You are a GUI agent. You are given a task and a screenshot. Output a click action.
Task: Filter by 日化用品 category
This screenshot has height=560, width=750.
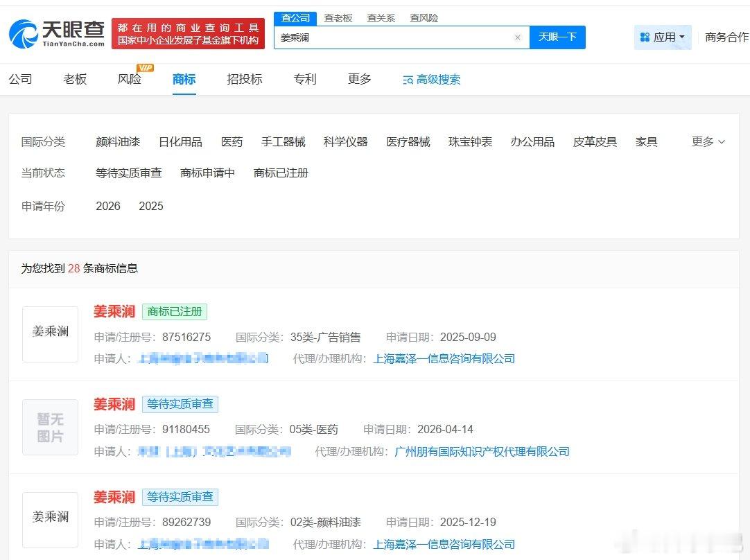click(x=180, y=142)
